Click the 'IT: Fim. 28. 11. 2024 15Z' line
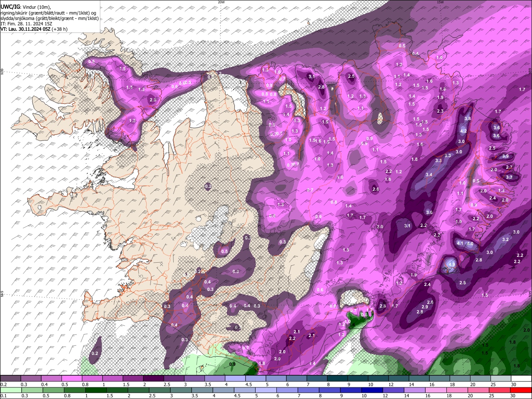 [26, 24]
